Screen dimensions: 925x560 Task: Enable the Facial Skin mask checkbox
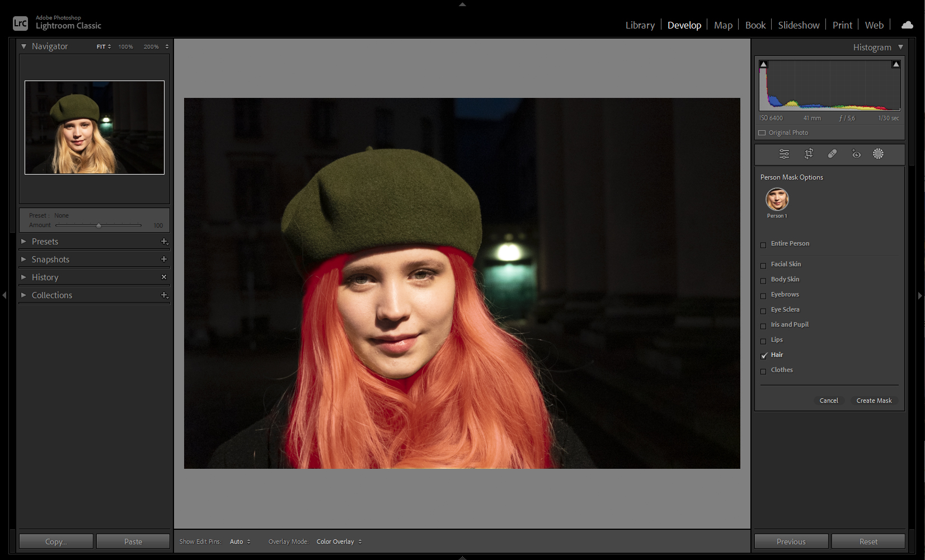[763, 265]
